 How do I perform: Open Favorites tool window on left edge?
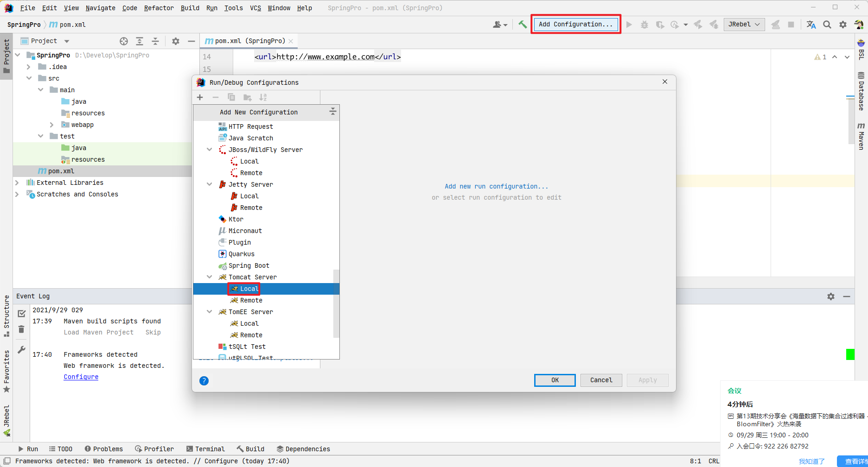click(x=6, y=371)
